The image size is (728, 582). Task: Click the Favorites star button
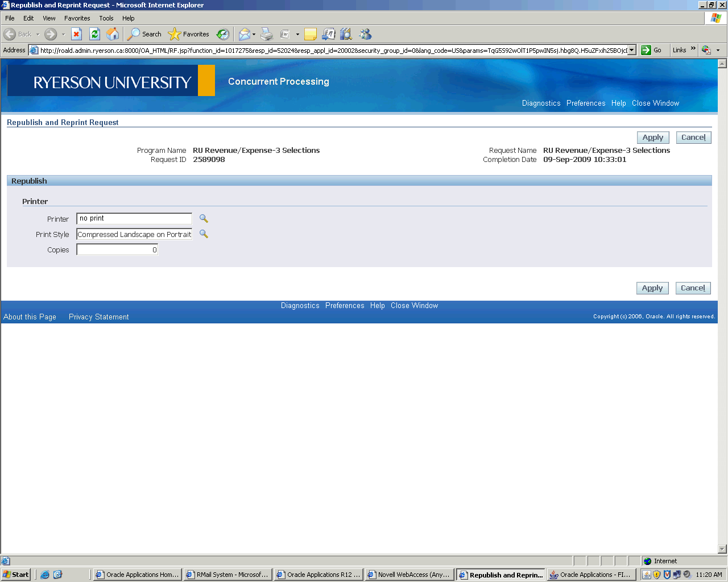[x=189, y=34]
